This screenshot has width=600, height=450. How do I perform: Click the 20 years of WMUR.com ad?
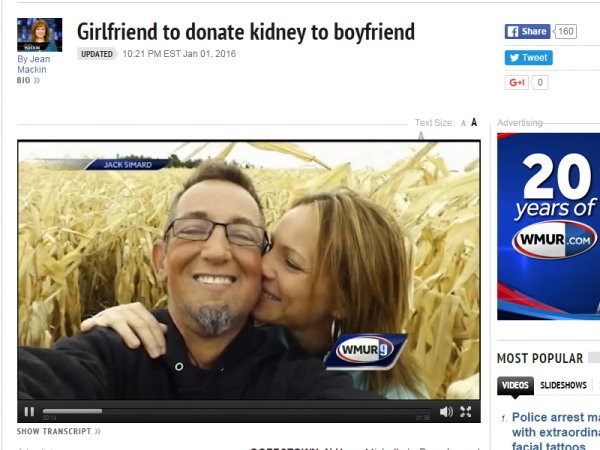pos(548,226)
